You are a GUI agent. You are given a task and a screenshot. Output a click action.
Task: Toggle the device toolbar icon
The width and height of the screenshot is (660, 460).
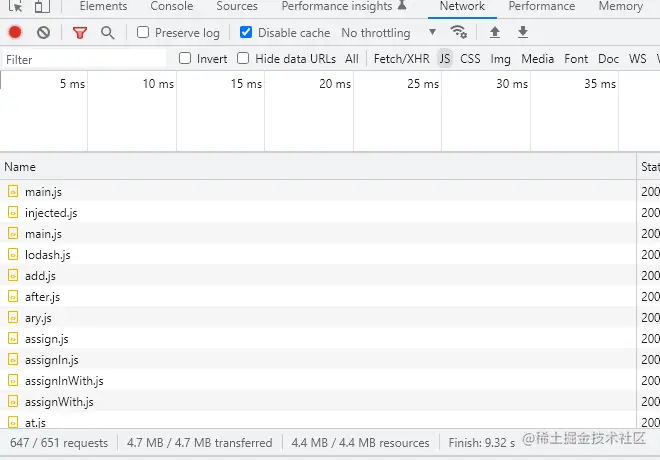[x=42, y=6]
